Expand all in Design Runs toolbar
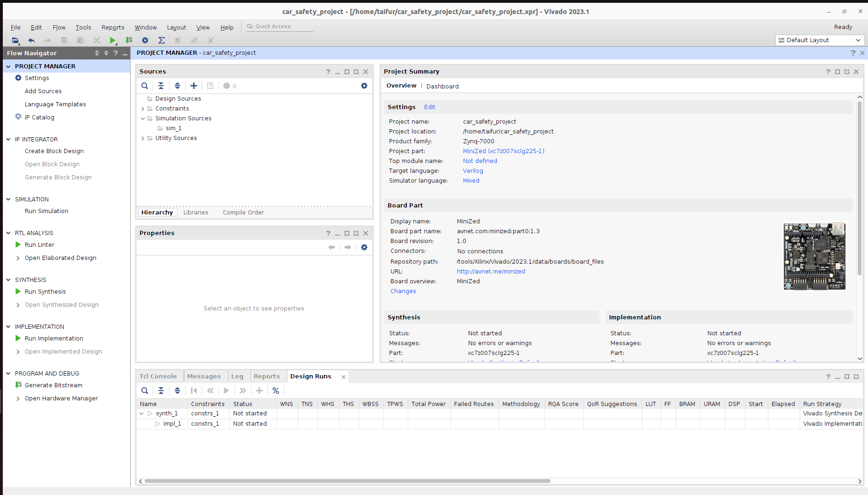This screenshot has width=868, height=495. tap(177, 391)
